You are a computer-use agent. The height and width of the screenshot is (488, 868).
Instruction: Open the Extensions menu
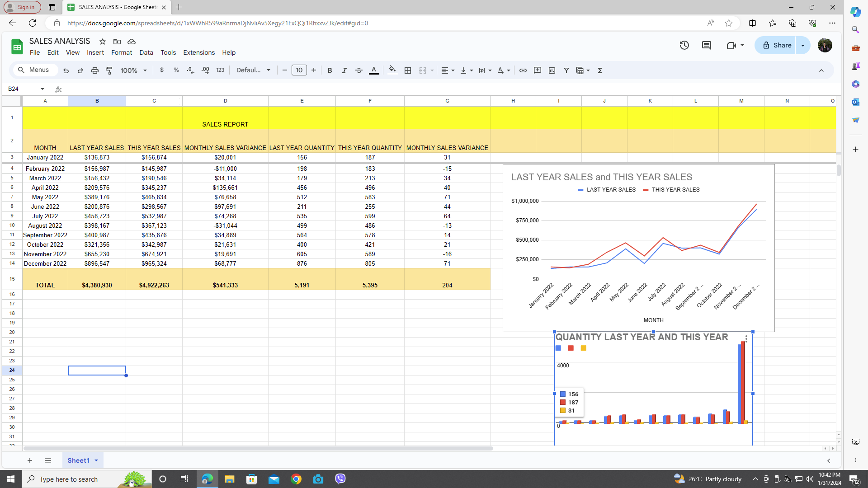(x=199, y=52)
